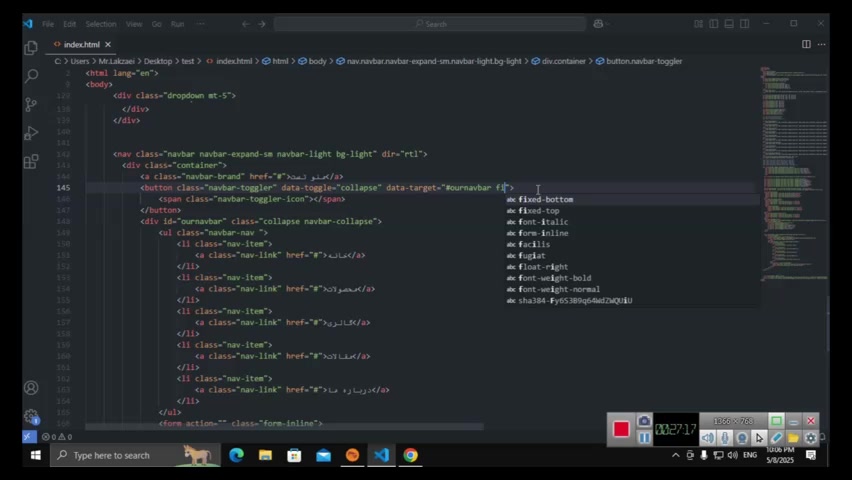The width and height of the screenshot is (852, 480).
Task: Take a screenshot with recorder camera icon
Action: click(644, 421)
